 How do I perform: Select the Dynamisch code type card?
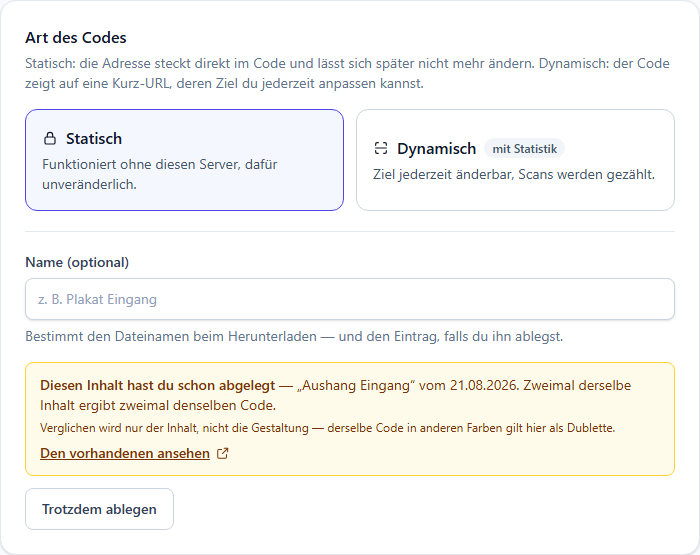coord(515,160)
